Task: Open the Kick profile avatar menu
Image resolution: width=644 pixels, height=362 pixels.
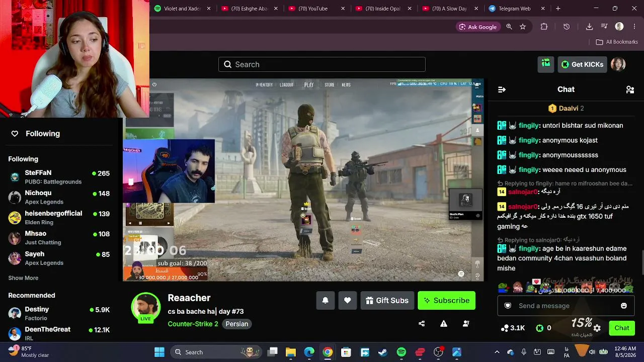Action: [x=618, y=64]
